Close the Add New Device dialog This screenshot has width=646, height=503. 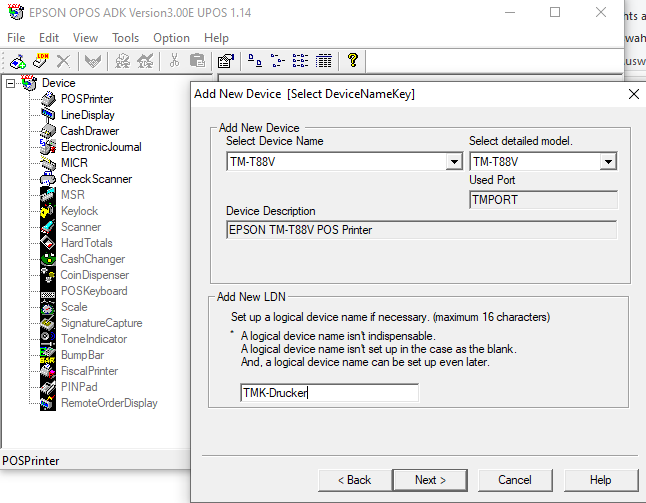pyautogui.click(x=634, y=94)
